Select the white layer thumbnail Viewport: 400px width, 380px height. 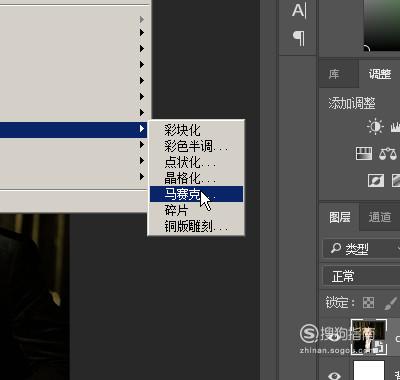369,370
